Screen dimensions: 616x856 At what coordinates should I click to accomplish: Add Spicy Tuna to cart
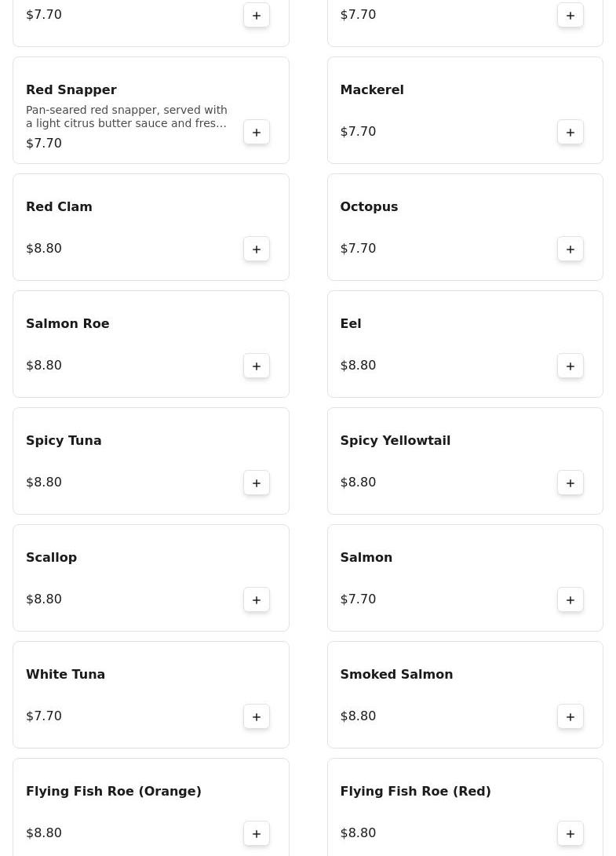[257, 483]
